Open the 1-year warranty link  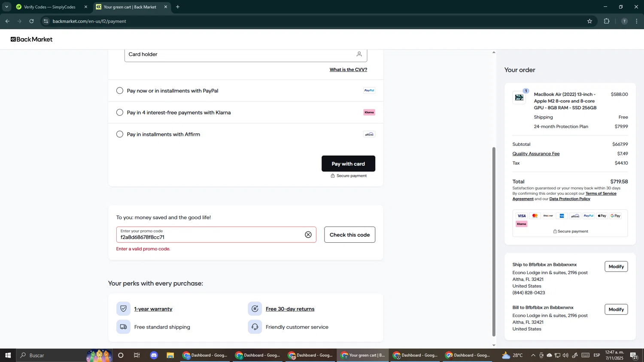point(153,309)
